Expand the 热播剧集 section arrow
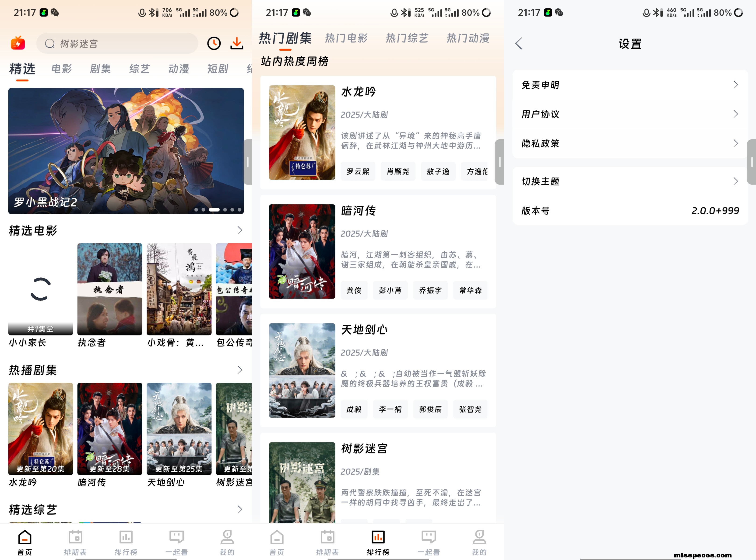This screenshot has height=560, width=756. click(240, 370)
